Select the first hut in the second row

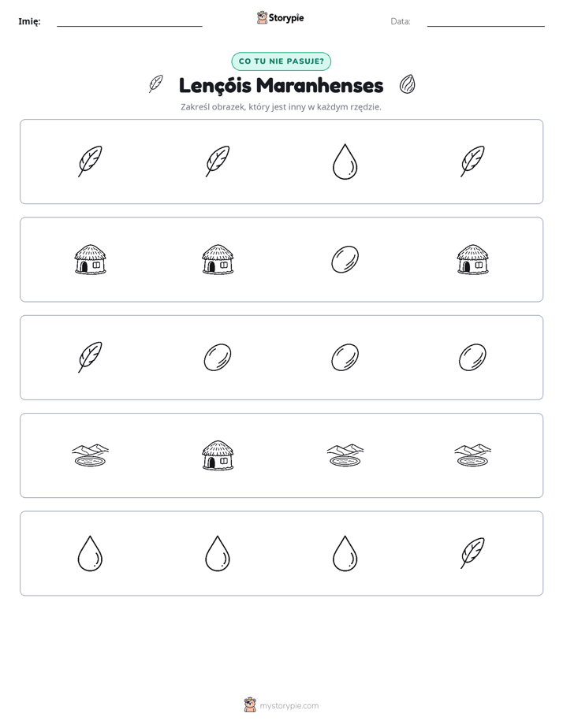tap(90, 259)
